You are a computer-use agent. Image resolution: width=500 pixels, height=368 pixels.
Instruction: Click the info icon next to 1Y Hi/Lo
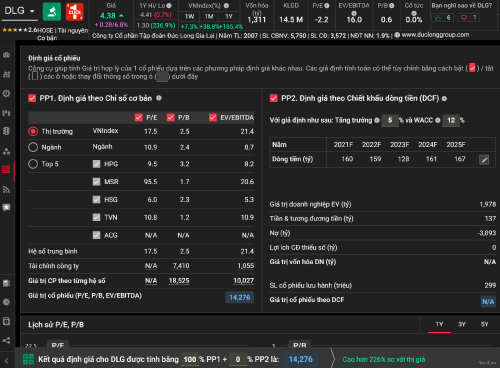click(169, 6)
